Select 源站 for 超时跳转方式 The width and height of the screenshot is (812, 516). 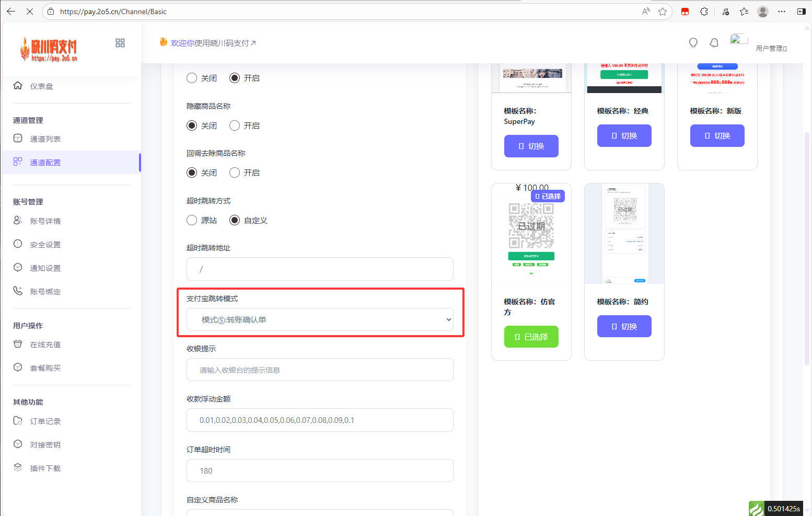(192, 220)
